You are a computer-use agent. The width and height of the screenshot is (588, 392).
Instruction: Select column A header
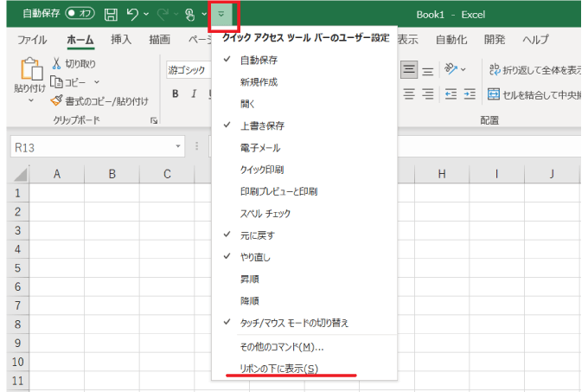(x=56, y=174)
